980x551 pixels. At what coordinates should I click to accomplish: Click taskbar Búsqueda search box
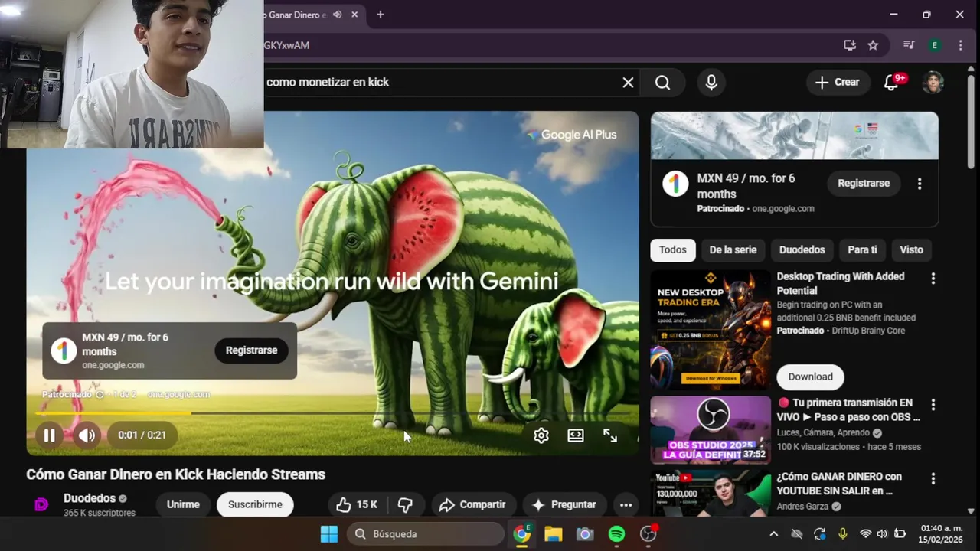425,534
